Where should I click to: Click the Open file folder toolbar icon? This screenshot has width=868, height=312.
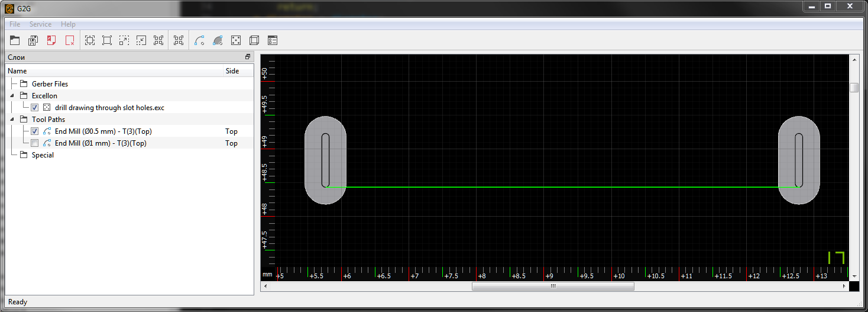coord(15,40)
